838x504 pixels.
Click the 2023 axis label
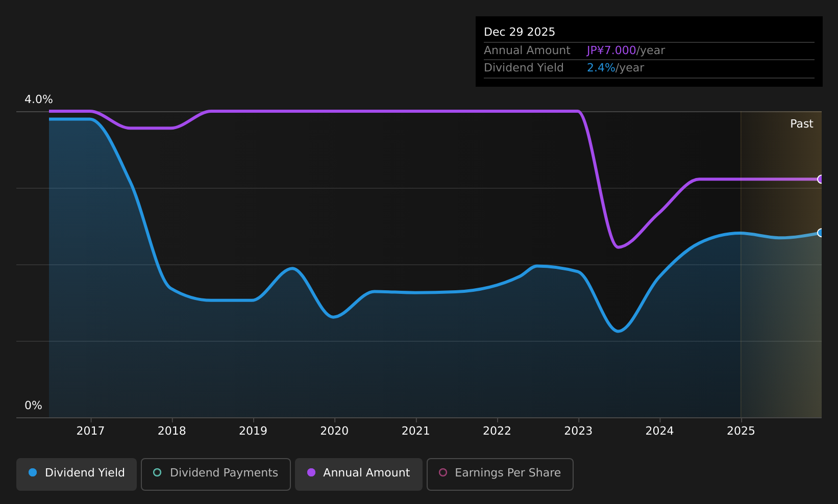[x=578, y=431]
